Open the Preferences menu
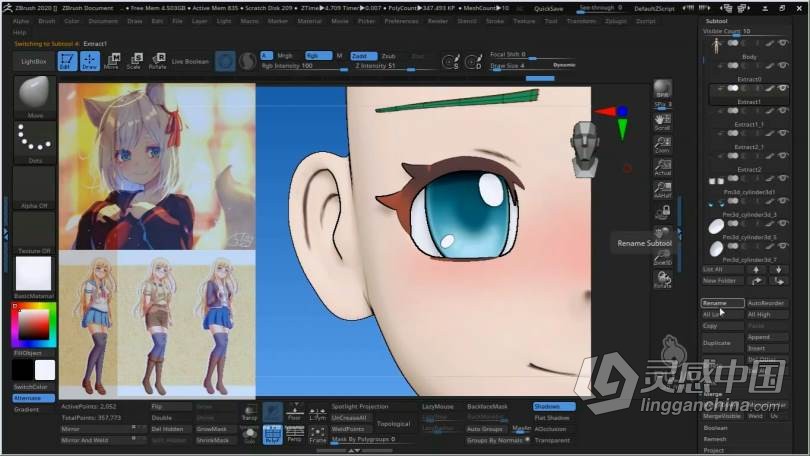This screenshot has width=810, height=456. [x=402, y=21]
